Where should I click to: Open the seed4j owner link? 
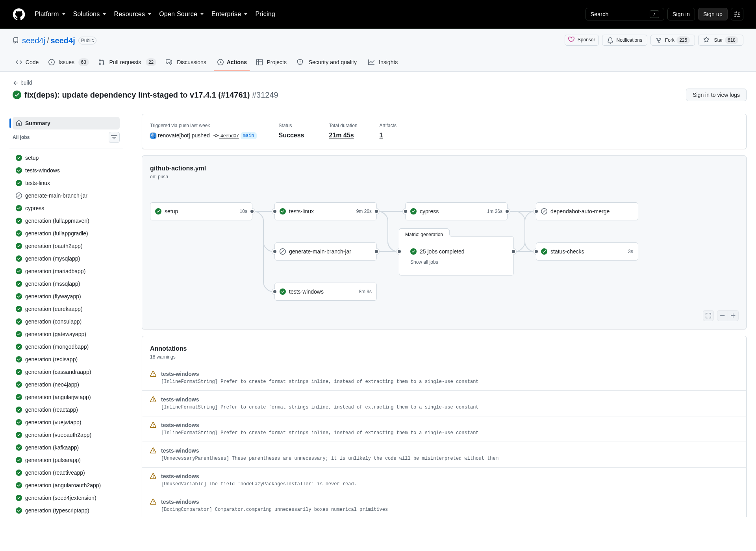tap(33, 41)
